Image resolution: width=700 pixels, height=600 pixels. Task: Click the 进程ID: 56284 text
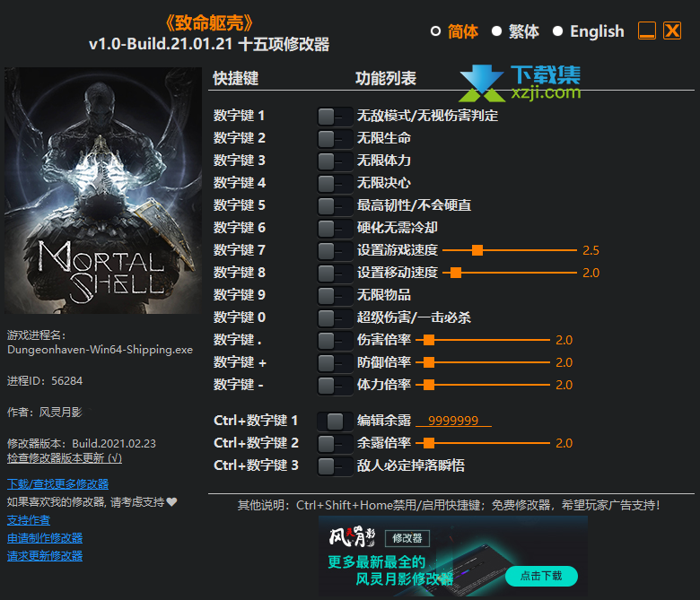coord(45,381)
